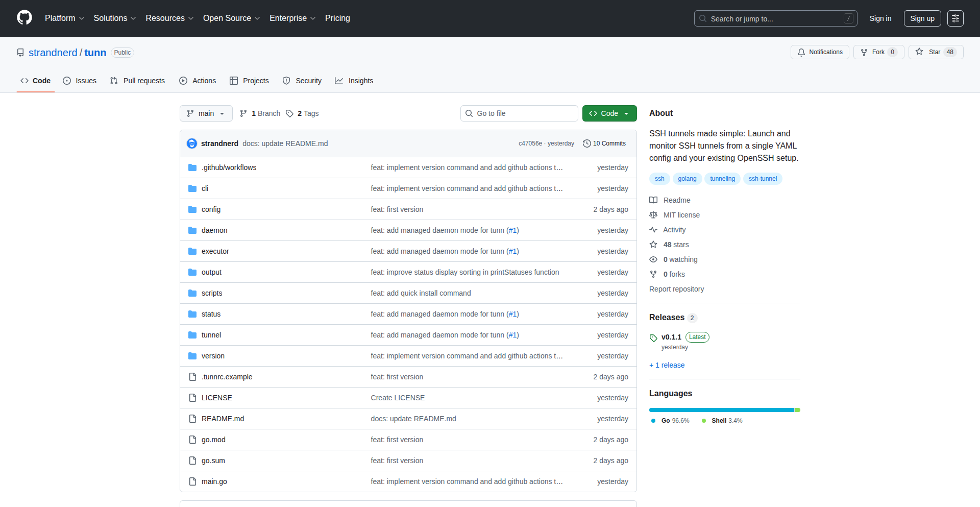Viewport: 980px width, 507px height.
Task: Click the tag icon beside v0.1.1 release
Action: pos(653,338)
